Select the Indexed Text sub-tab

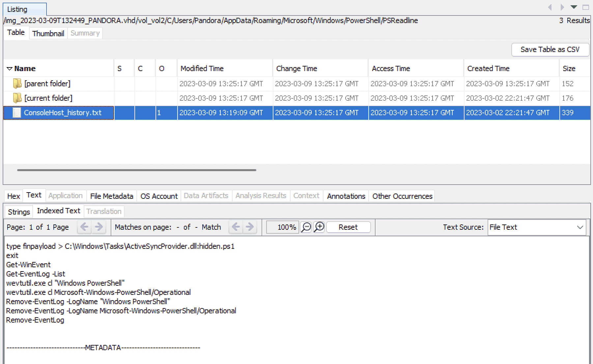pos(59,211)
